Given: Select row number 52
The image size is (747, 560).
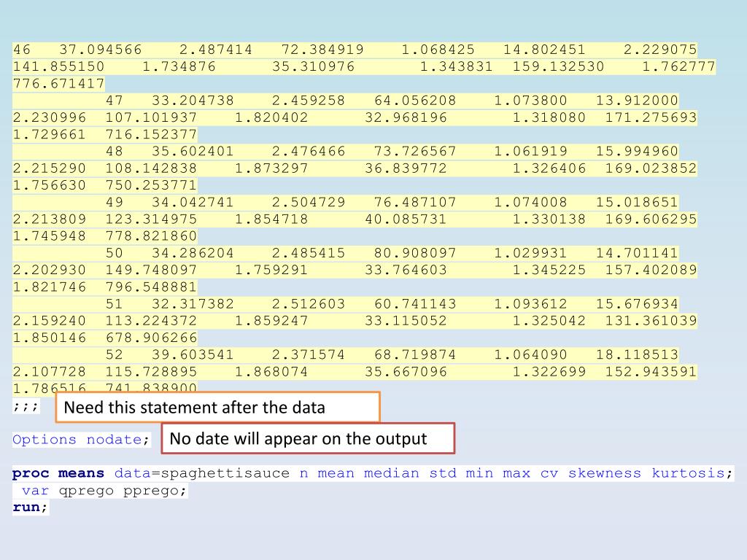Looking at the screenshot, I should [115, 355].
